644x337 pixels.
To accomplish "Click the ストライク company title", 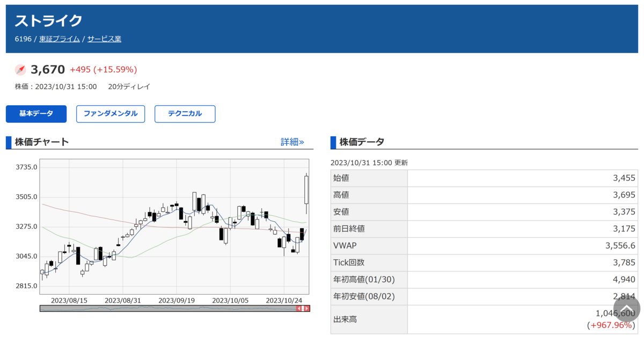I will 48,20.
